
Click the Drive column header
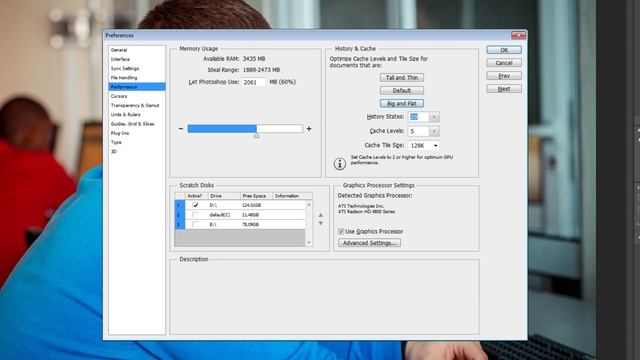pos(223,196)
